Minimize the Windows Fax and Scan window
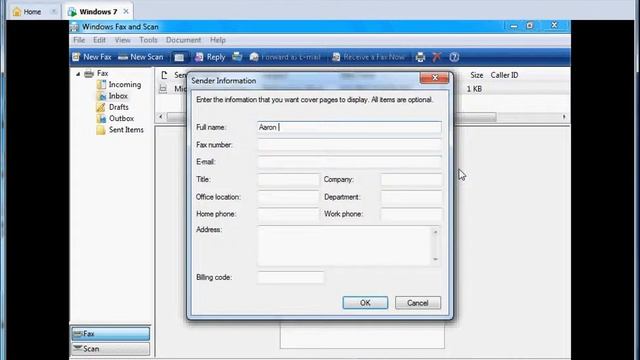This screenshot has width=640, height=360. point(513,26)
